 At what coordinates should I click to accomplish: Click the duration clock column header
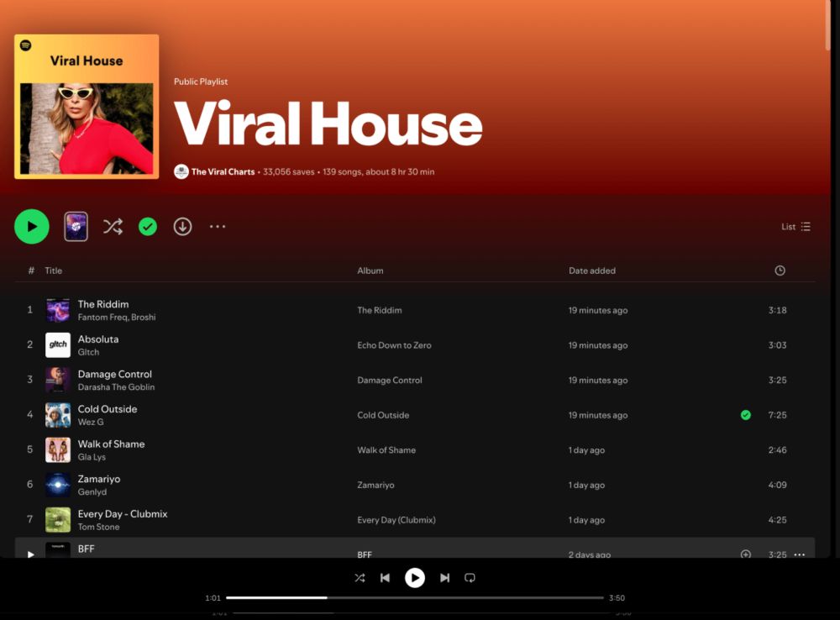tap(780, 271)
